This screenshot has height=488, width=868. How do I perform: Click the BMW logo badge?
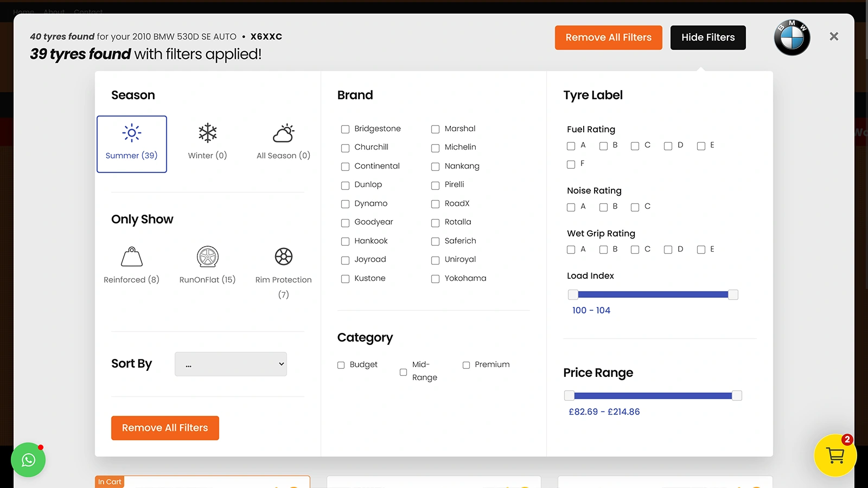[x=792, y=37]
